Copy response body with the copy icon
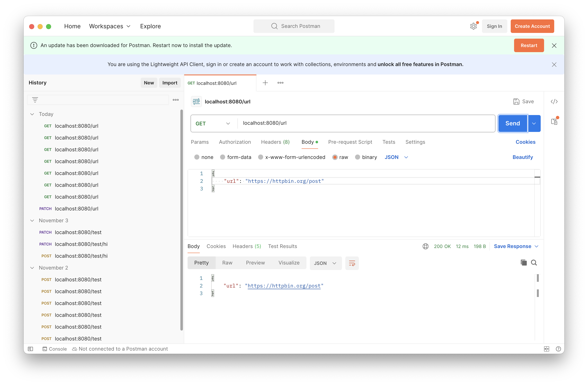Screen dimensions: 588x385 click(x=524, y=263)
